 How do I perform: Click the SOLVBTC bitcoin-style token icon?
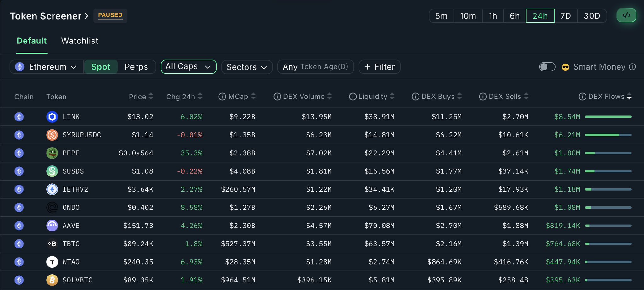click(52, 280)
